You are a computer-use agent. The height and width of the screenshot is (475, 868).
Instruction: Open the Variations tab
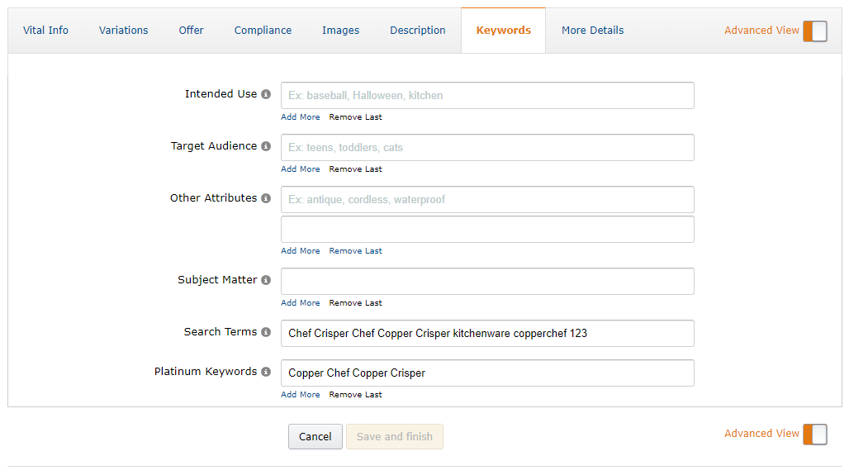123,31
